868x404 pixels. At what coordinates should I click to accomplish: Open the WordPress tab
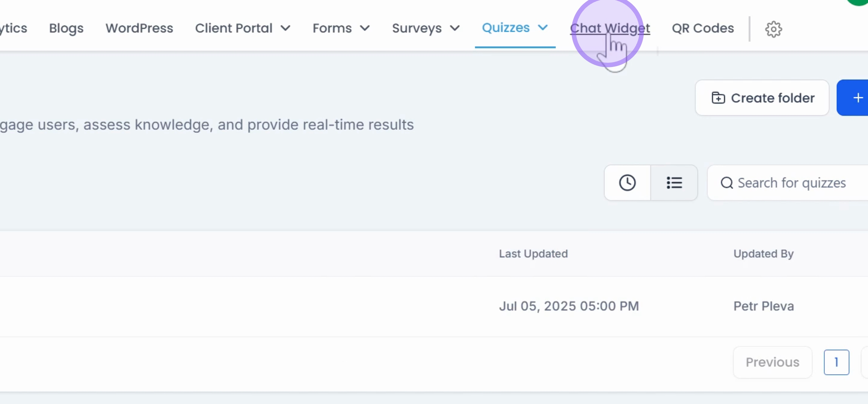(139, 28)
